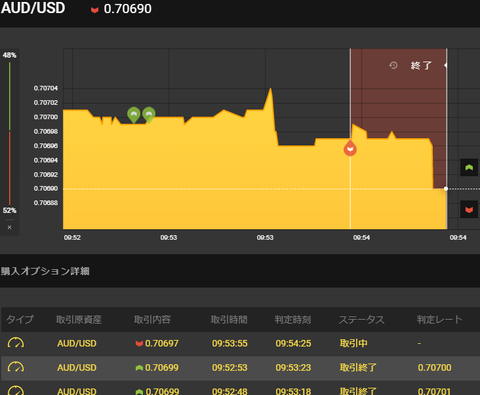Click the white current-price dot on chart
The image size is (480, 395).
coord(446,189)
